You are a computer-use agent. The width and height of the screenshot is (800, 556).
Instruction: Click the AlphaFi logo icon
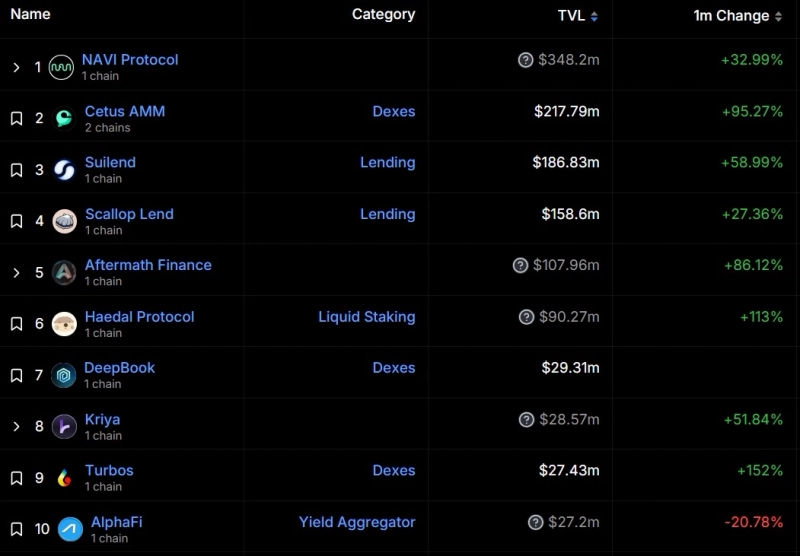click(x=70, y=529)
